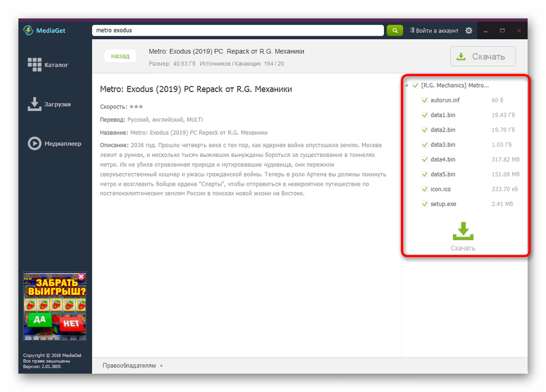Click the Metro: Exodus page heading

coord(196,89)
